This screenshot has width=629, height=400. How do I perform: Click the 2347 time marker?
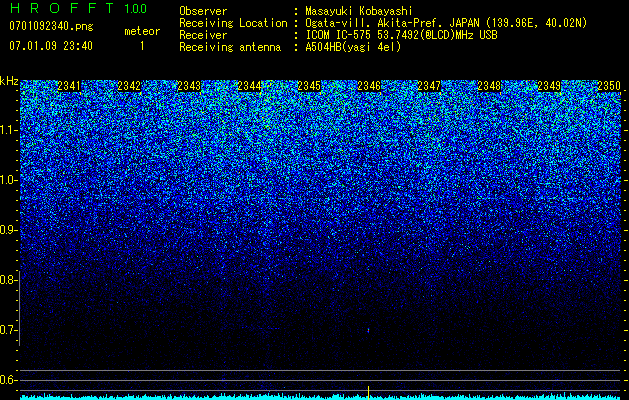pyautogui.click(x=429, y=86)
